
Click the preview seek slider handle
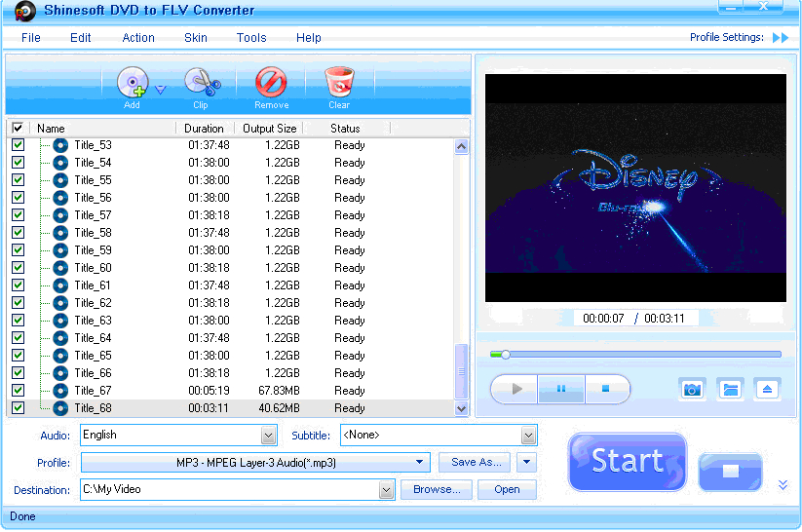[506, 355]
